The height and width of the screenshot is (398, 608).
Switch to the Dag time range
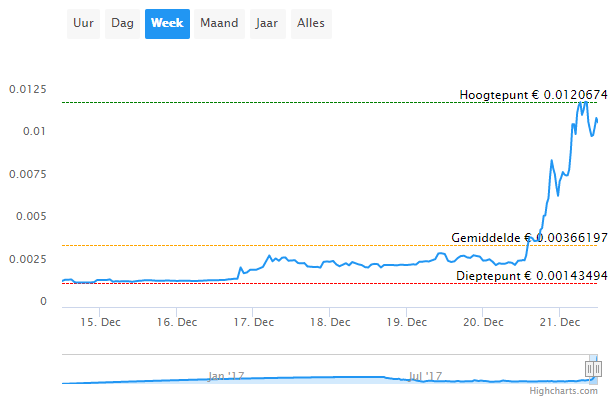123,24
